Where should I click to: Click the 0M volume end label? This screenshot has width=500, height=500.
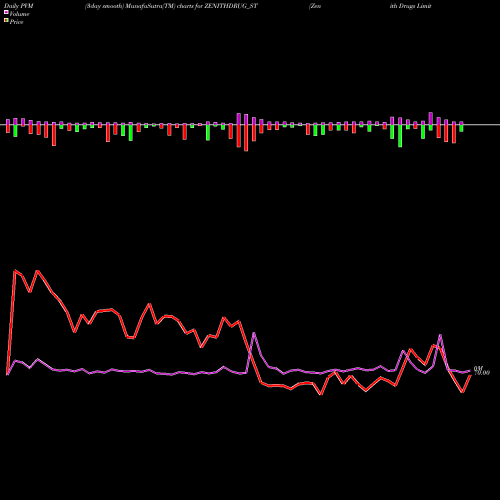[478, 368]
